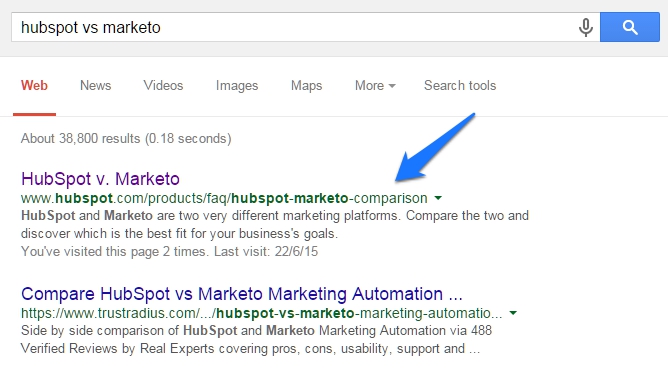Submit the query with the blue magnifier button
The width and height of the screenshot is (668, 370).
pyautogui.click(x=630, y=27)
